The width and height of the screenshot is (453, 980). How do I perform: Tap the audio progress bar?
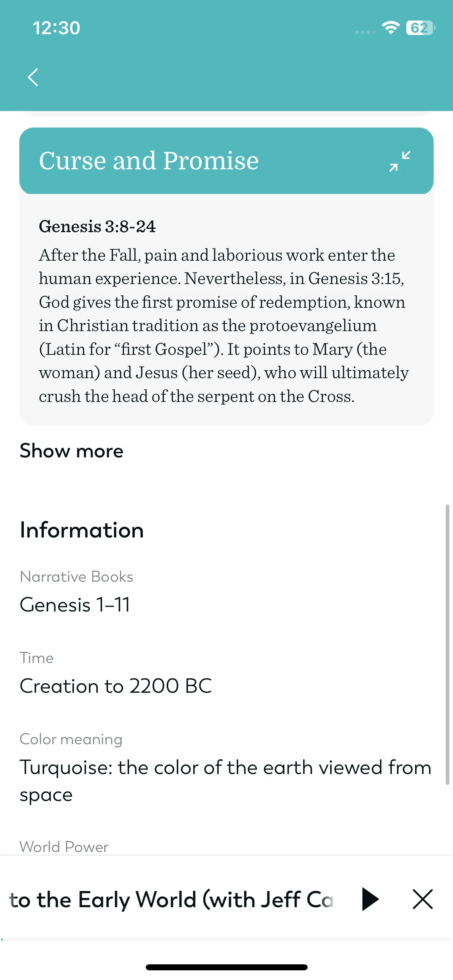(226, 939)
